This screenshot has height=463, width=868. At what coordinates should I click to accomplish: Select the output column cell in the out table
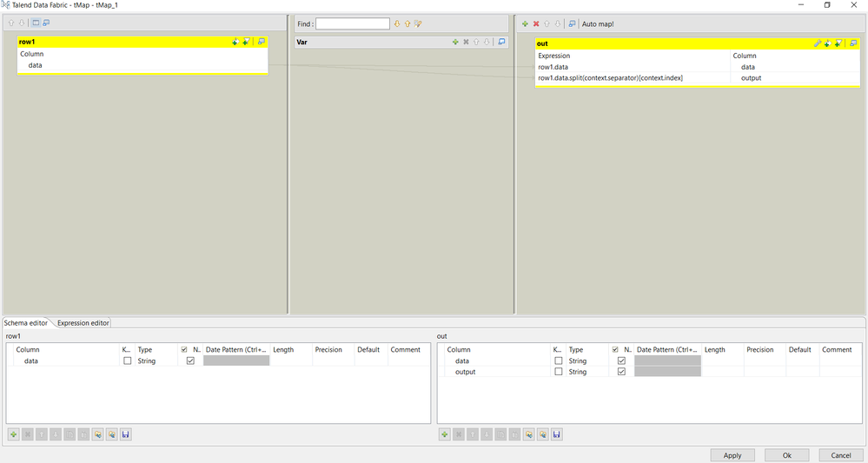pyautogui.click(x=795, y=78)
